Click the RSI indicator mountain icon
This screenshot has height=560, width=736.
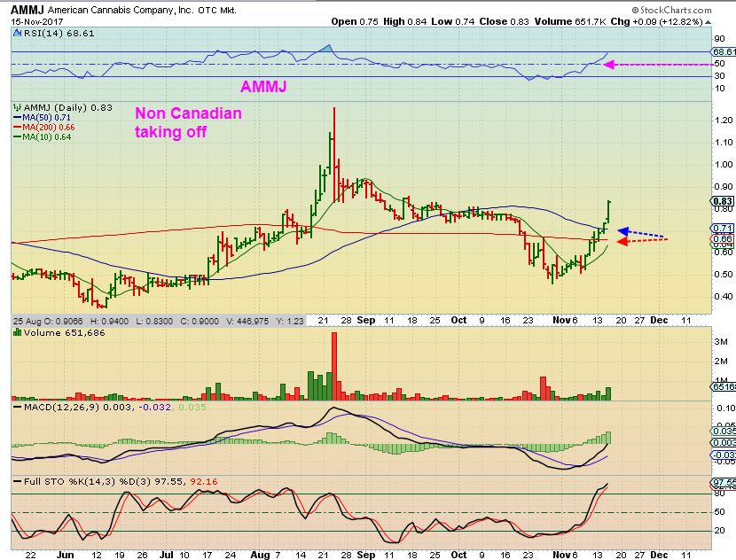coord(18,34)
